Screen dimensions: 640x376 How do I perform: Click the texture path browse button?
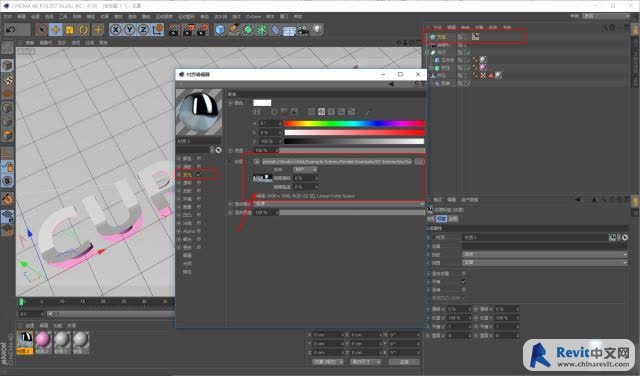(419, 162)
